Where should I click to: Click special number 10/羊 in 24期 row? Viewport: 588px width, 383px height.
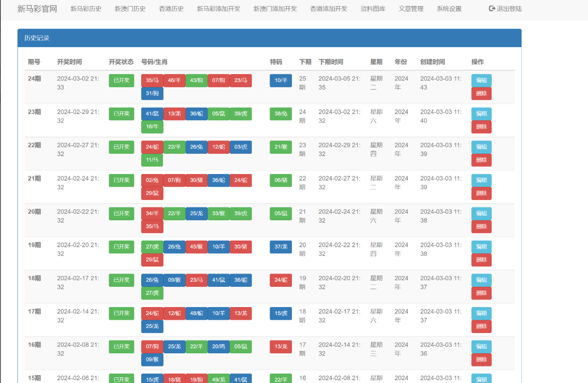[281, 81]
